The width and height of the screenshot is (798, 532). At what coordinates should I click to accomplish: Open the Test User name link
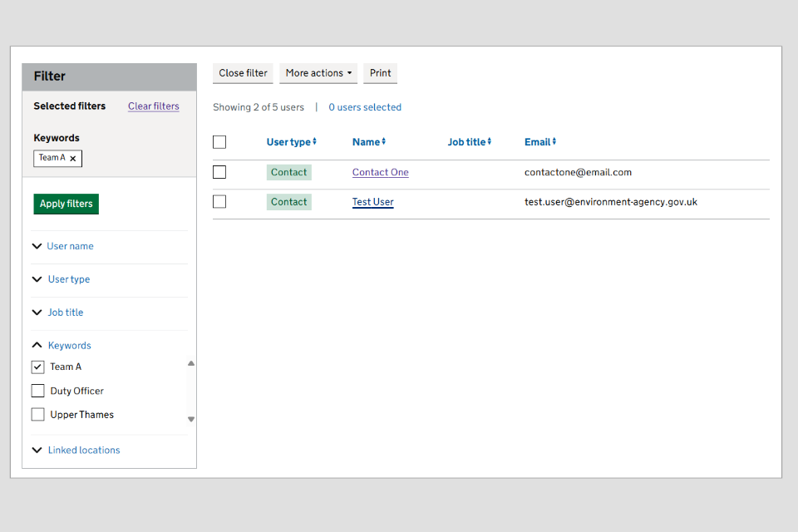pyautogui.click(x=372, y=202)
